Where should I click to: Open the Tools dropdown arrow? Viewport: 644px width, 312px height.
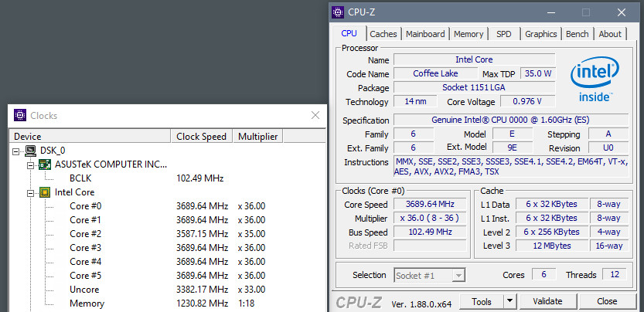(x=509, y=301)
